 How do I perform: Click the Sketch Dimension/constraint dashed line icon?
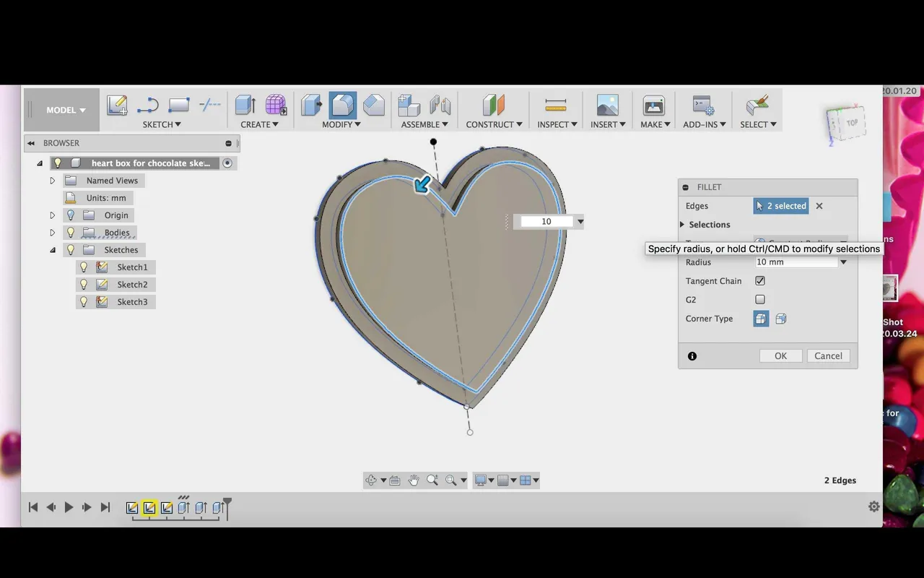pos(209,105)
